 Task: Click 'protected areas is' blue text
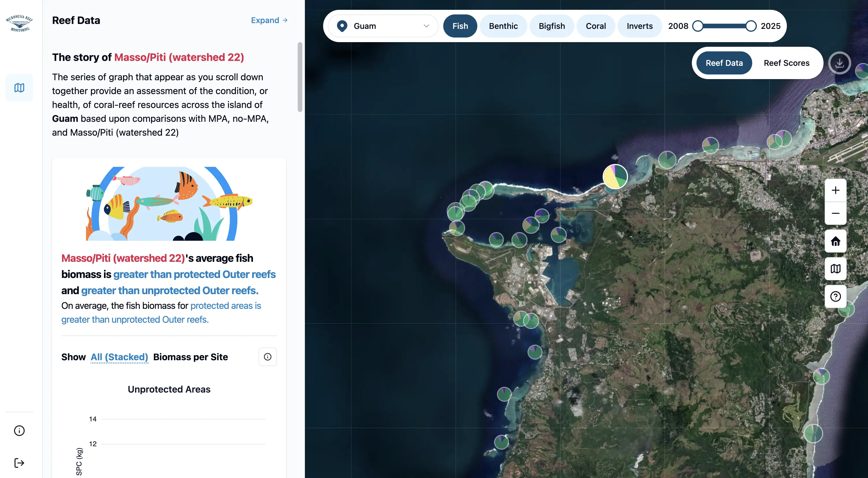(x=226, y=305)
